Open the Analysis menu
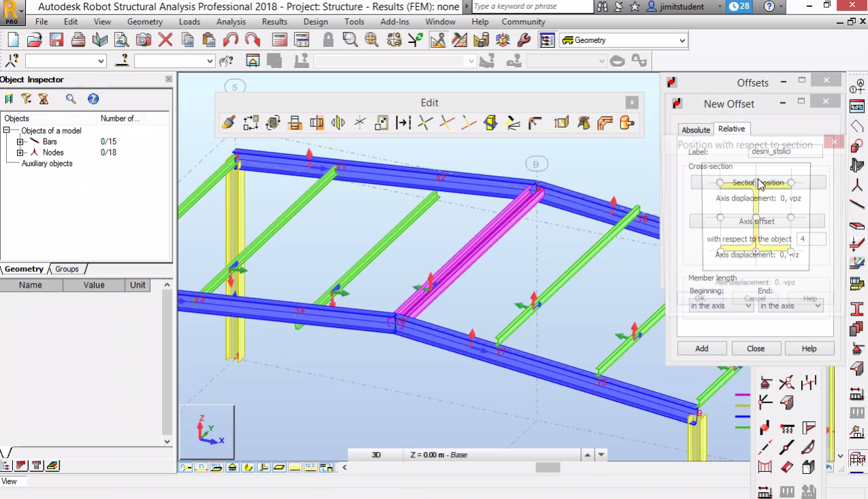868x499 pixels. [x=231, y=22]
